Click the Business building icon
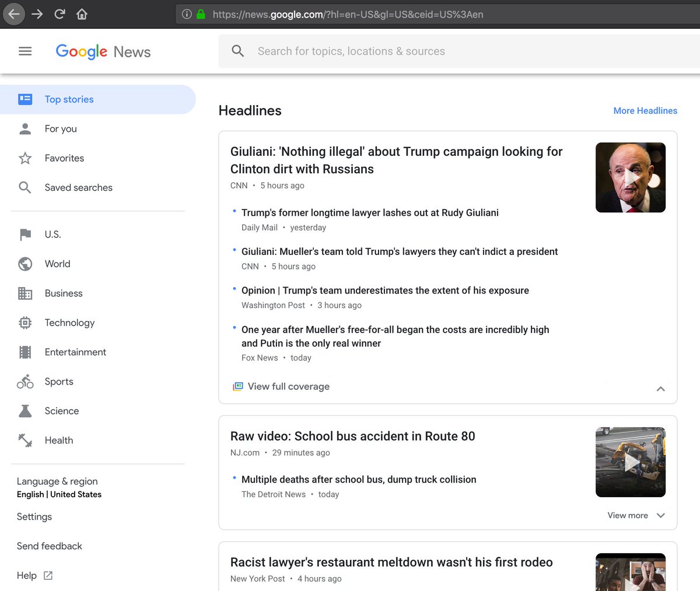This screenshot has height=591, width=700. coord(25,293)
